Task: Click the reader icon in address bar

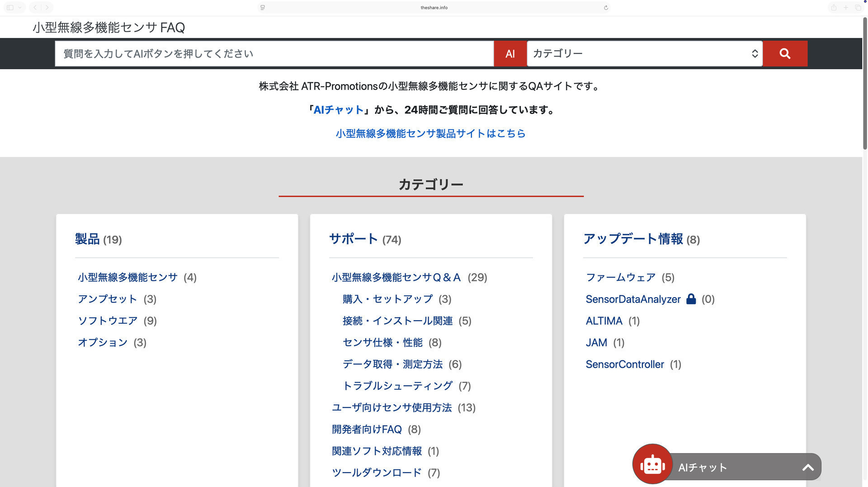Action: click(x=263, y=8)
